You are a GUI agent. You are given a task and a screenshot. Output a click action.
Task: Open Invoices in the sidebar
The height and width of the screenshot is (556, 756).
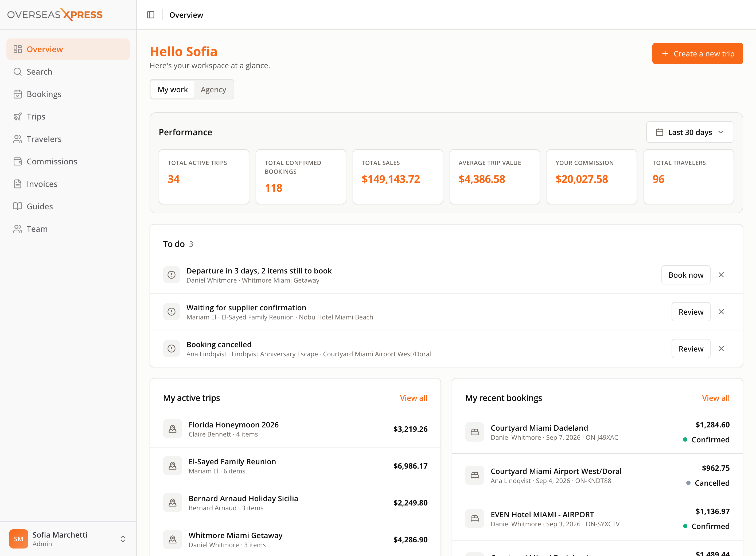(x=68, y=184)
